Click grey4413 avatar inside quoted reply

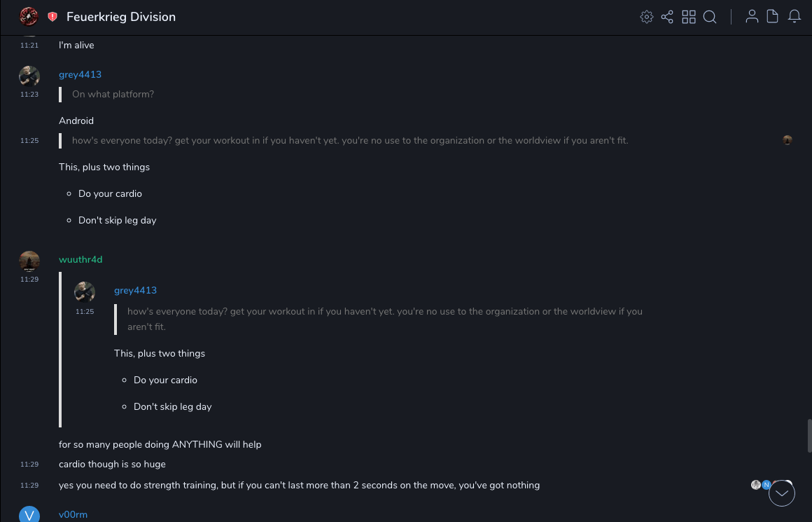click(85, 291)
